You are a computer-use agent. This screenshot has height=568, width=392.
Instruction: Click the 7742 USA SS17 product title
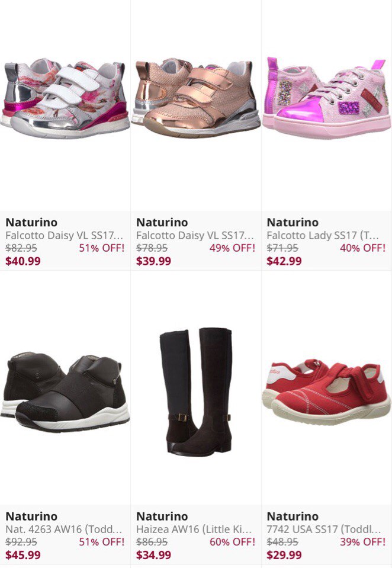click(324, 530)
